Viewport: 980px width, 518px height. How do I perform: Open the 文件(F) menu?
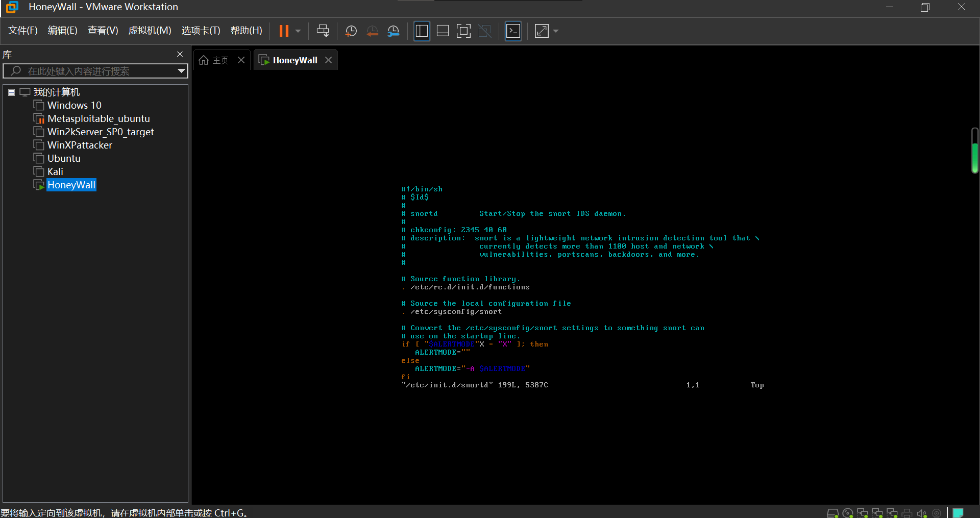click(23, 31)
